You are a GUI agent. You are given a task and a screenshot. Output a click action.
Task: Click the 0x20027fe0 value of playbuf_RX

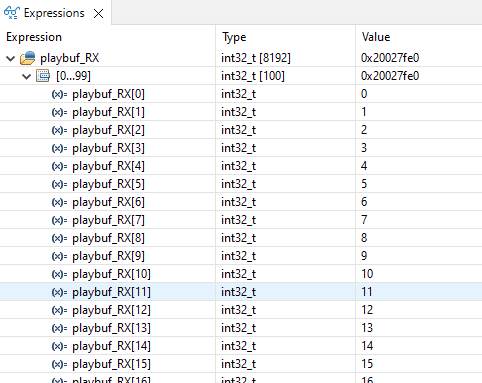(x=390, y=58)
